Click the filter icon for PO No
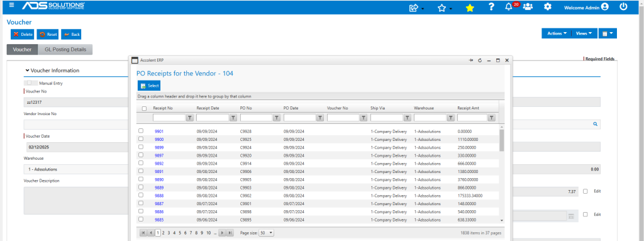Viewport: 644px width, 241px height. click(277, 118)
